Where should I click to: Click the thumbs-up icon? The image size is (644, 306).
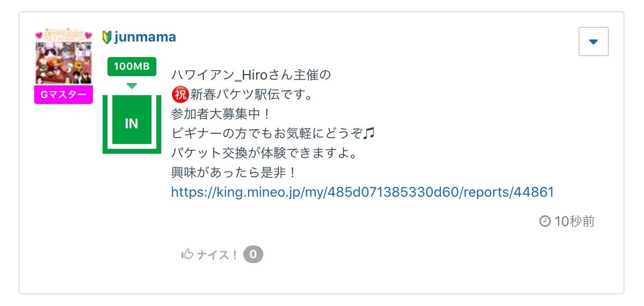[x=187, y=254]
